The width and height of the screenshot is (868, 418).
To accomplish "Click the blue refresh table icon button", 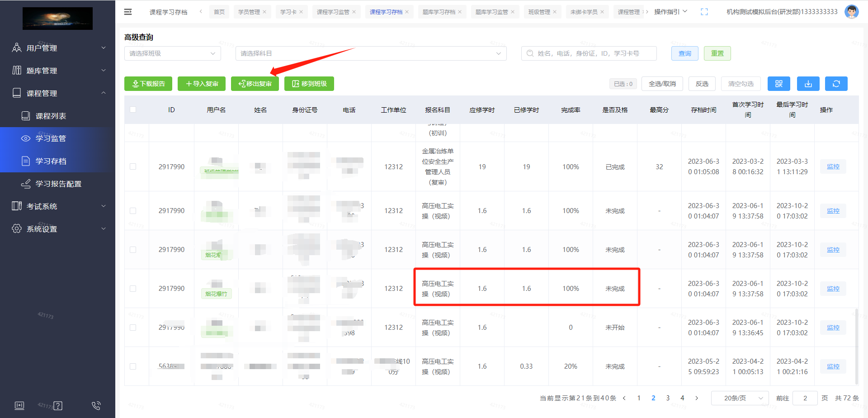I will [836, 84].
